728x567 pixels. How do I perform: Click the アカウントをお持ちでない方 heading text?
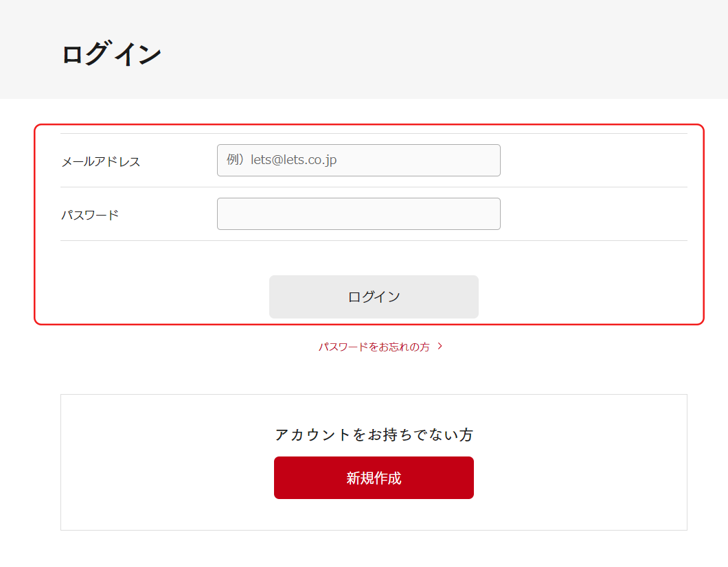coord(374,435)
